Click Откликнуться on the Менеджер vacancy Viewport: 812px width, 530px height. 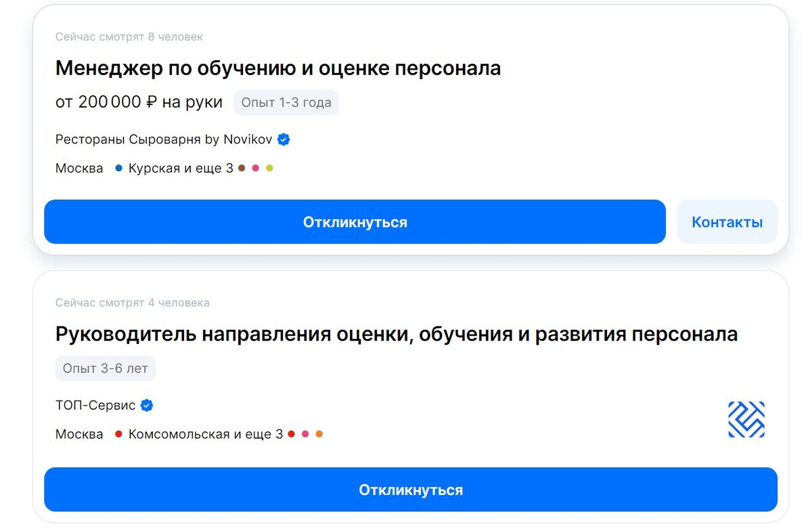click(x=355, y=221)
